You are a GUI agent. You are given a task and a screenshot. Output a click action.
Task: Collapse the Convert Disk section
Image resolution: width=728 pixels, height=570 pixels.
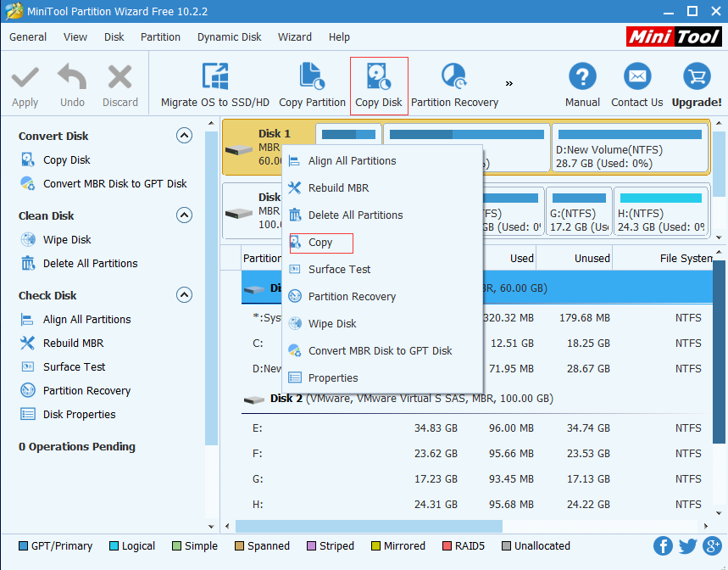point(184,136)
